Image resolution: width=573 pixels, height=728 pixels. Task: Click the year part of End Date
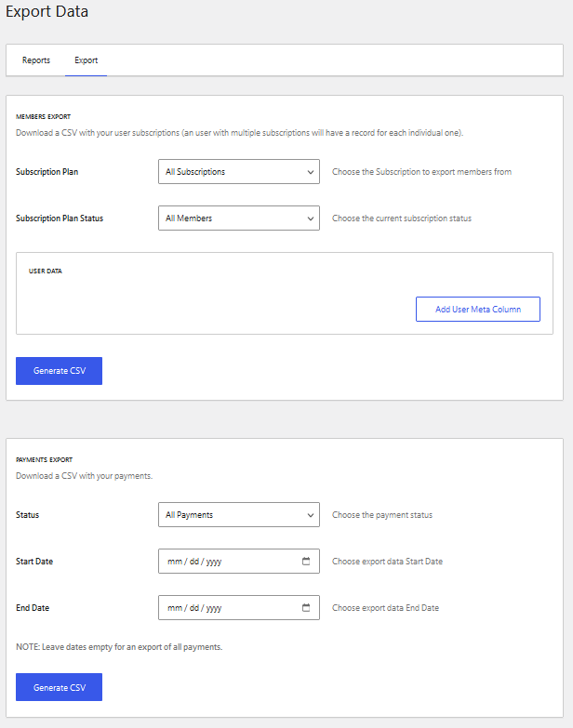[x=214, y=608]
